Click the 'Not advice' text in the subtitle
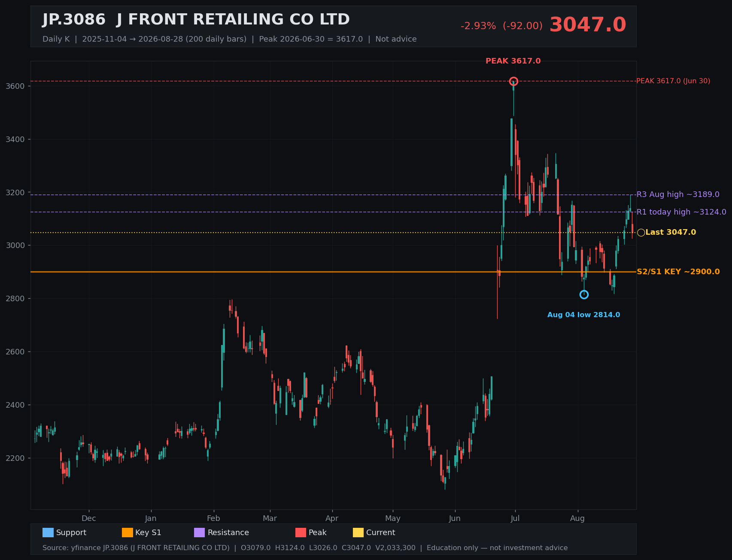 tap(396, 39)
